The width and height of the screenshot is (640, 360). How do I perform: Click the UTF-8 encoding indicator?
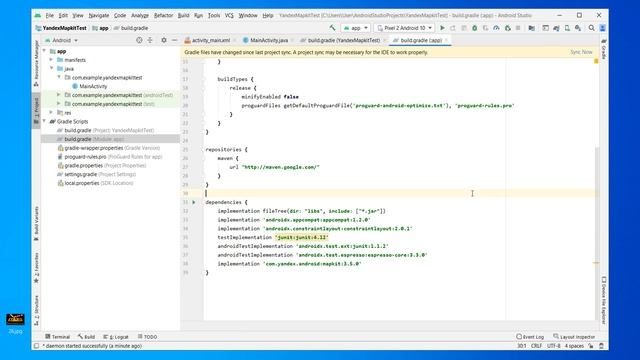[x=553, y=346]
